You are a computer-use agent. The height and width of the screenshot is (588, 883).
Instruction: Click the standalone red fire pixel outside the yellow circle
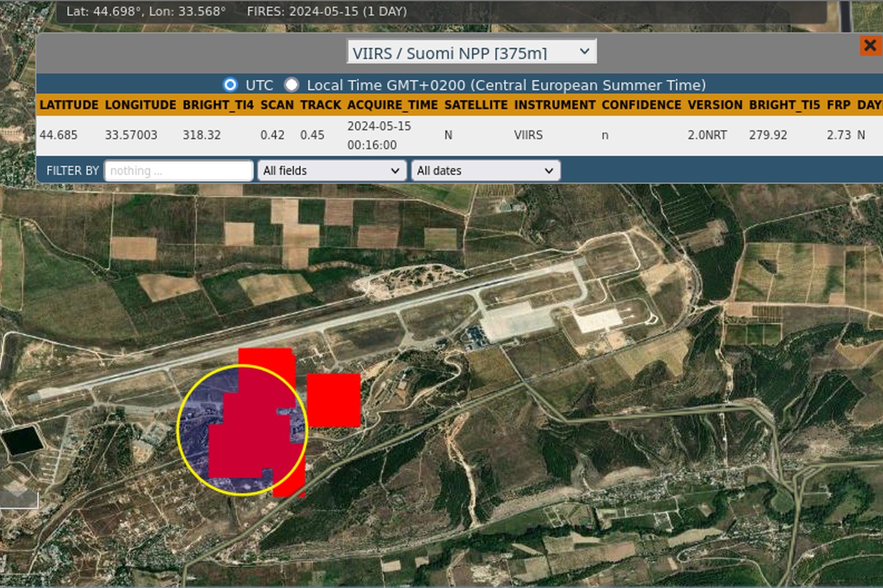[x=334, y=400]
